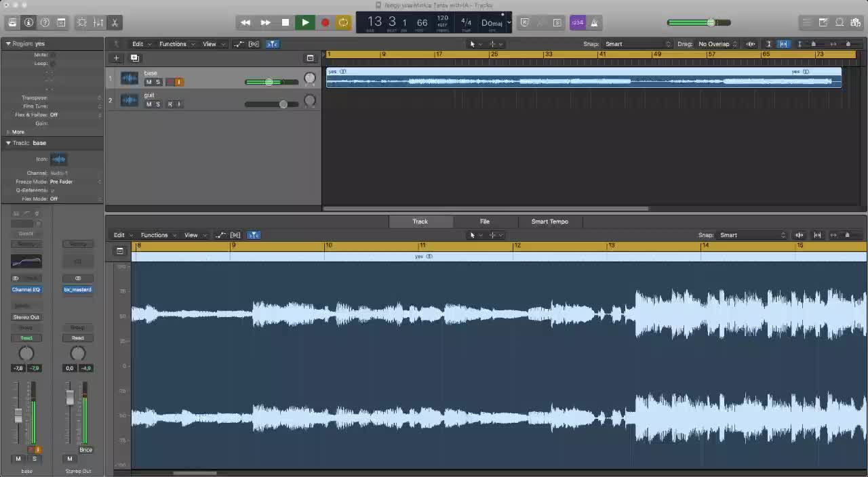Duplicate the track with duplicate button

[x=134, y=58]
